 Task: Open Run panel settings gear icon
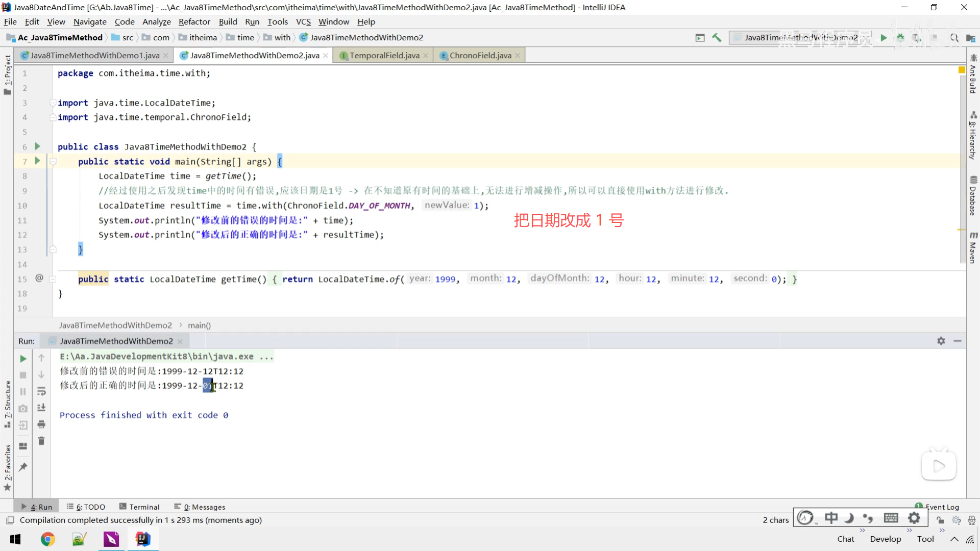[941, 341]
